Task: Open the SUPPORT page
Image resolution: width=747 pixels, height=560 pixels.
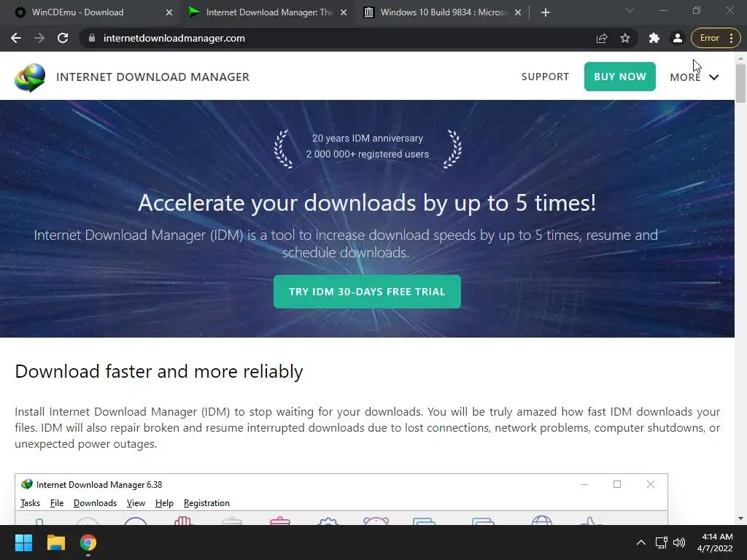Action: [545, 77]
